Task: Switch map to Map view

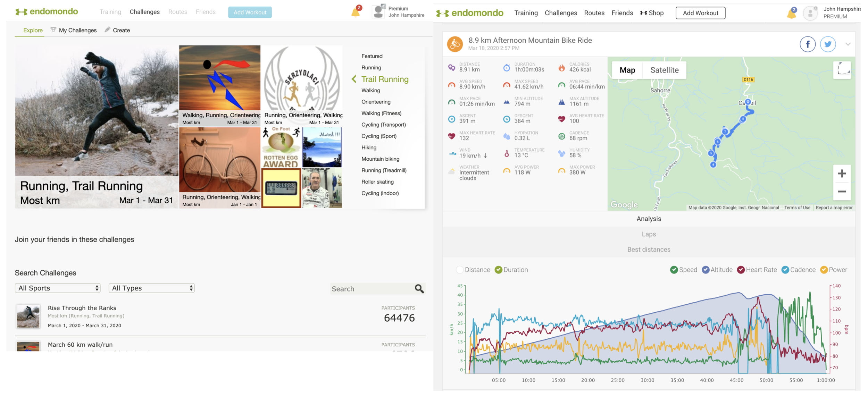Action: point(627,70)
